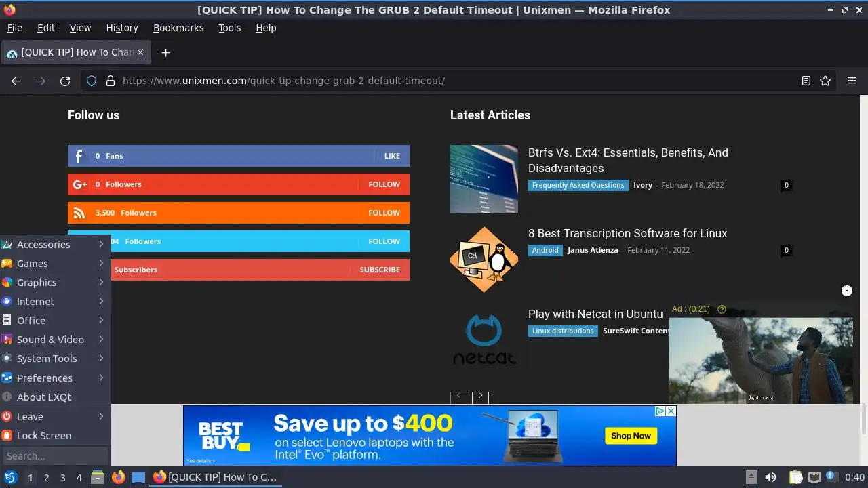The height and width of the screenshot is (488, 868).
Task: Click the network status tray icon
Action: [x=814, y=477]
